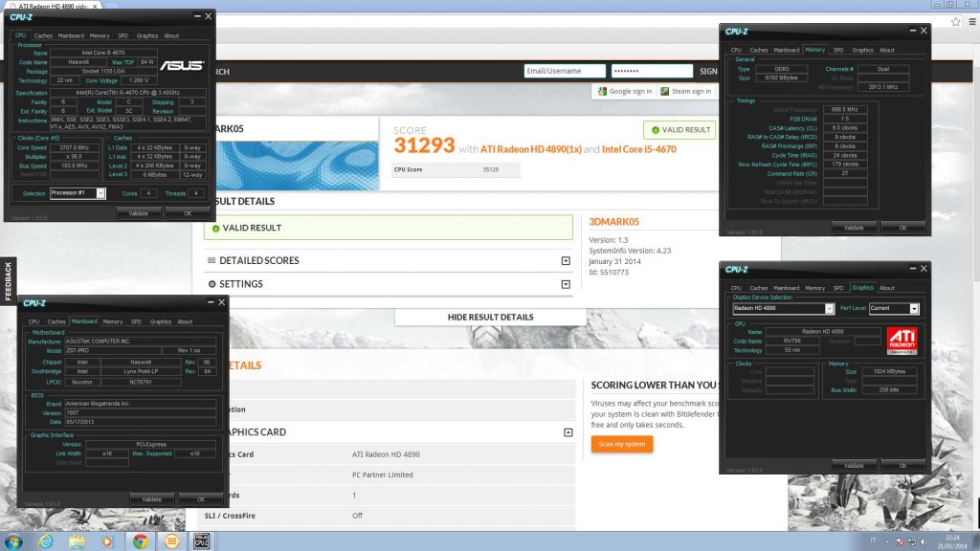
Task: Click OK in the CPU-Z Mainboard window
Action: click(x=201, y=499)
